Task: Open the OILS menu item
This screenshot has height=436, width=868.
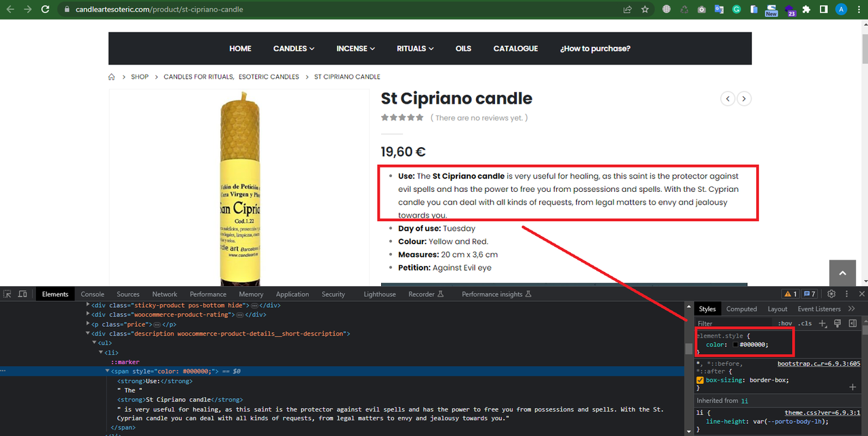Action: pos(463,48)
